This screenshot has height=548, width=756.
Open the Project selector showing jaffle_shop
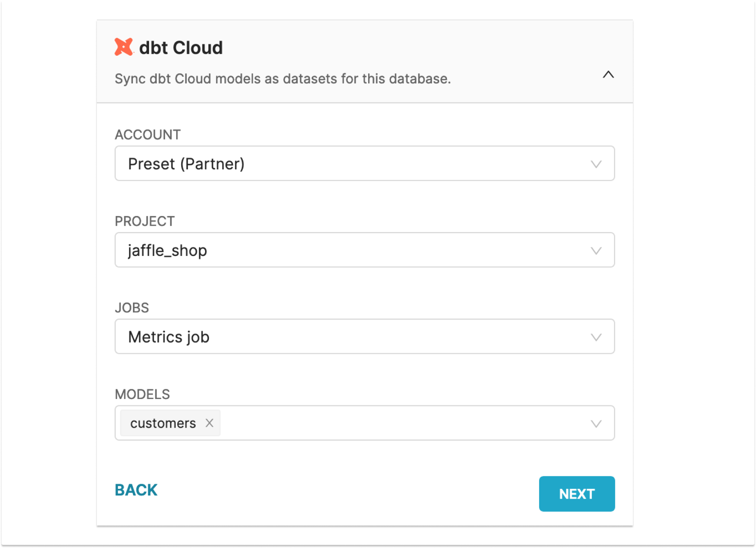365,250
